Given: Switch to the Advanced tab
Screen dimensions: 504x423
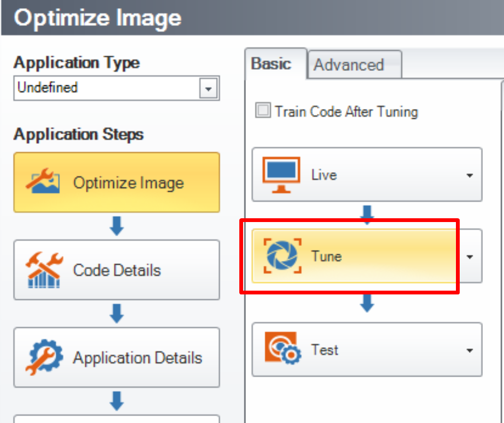Looking at the screenshot, I should tap(349, 65).
